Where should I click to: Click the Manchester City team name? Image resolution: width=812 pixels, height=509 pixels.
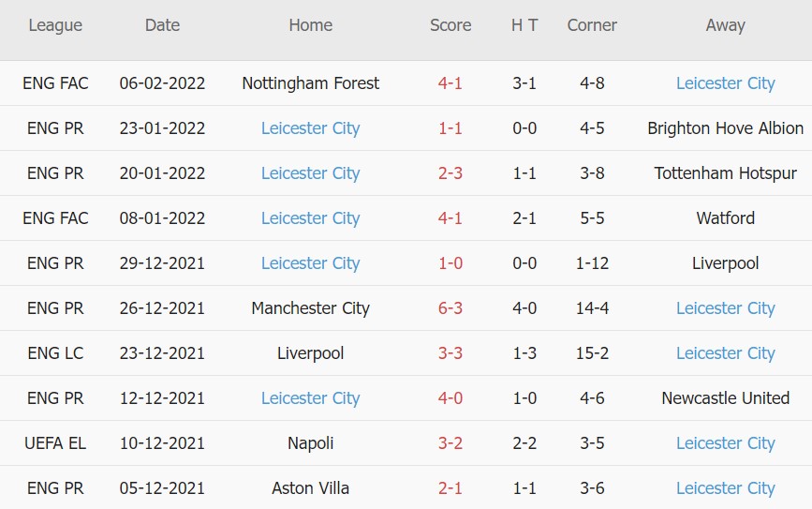(x=310, y=308)
